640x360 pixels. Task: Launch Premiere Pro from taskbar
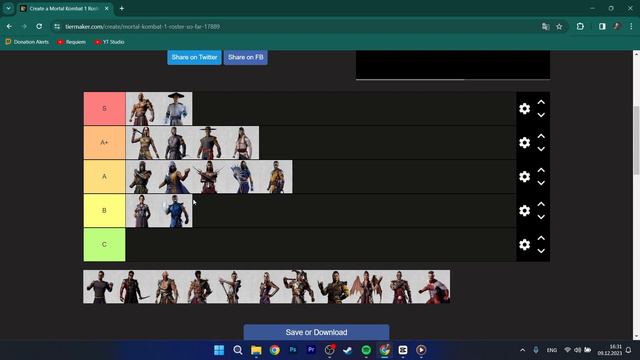[x=311, y=350]
